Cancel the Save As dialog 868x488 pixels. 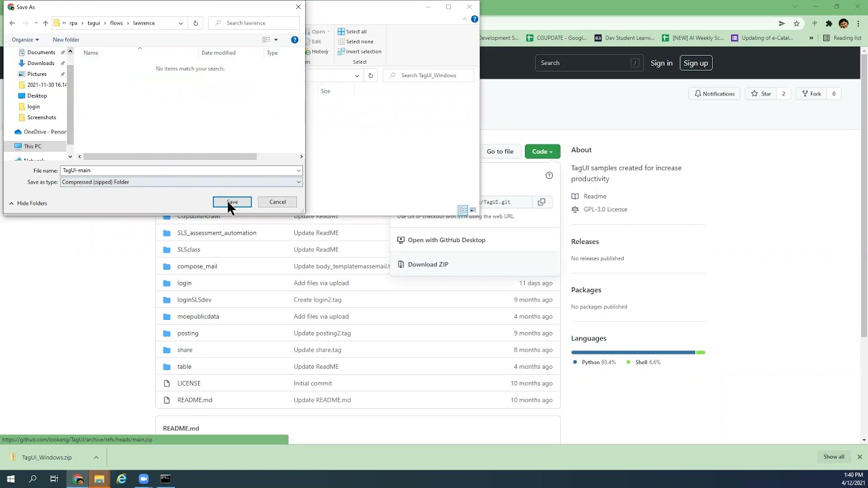[277, 202]
